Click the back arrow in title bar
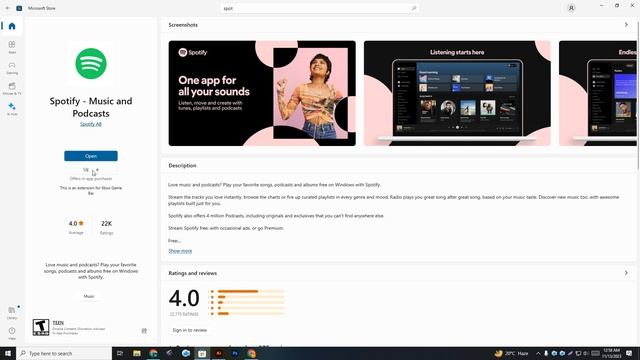Image resolution: width=640 pixels, height=360 pixels. [7, 8]
